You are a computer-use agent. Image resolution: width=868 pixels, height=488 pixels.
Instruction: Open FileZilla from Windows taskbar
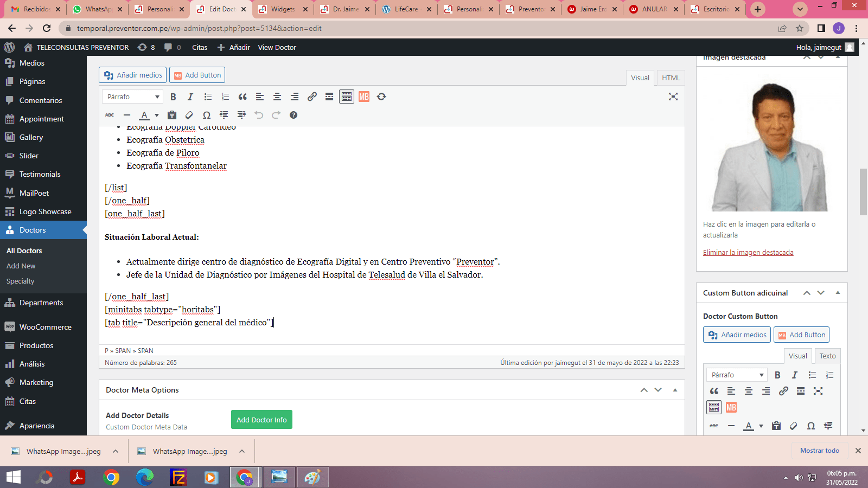(178, 477)
